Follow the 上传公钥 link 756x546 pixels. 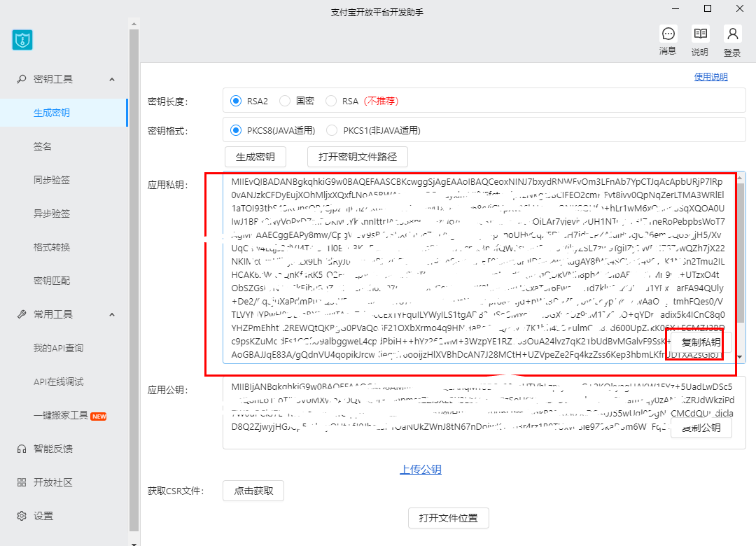click(421, 469)
